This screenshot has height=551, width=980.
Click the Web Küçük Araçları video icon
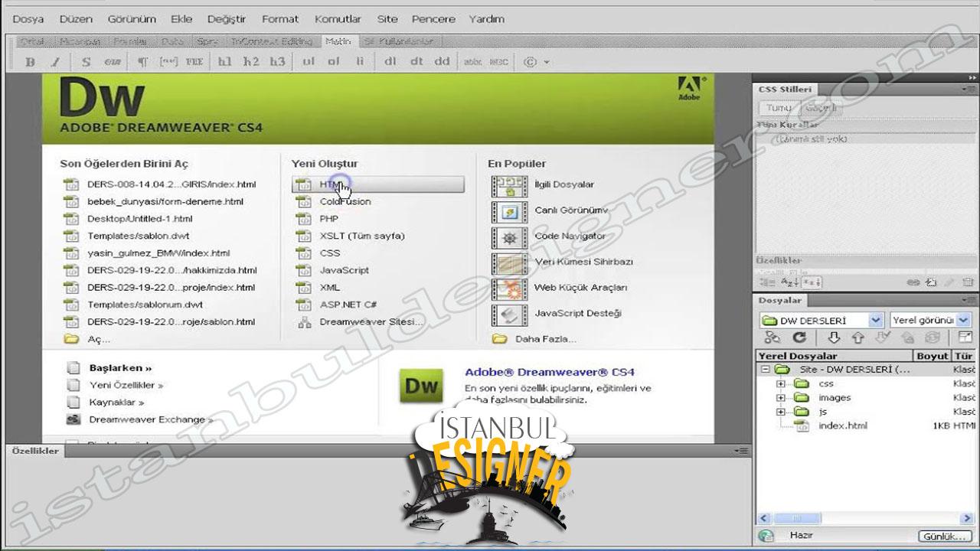coord(509,289)
